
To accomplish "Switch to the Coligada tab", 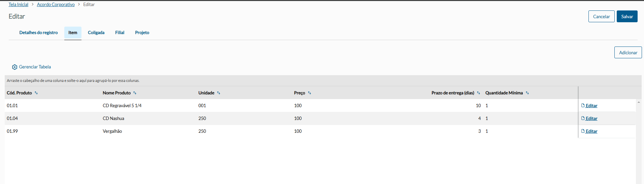I will point(96,33).
